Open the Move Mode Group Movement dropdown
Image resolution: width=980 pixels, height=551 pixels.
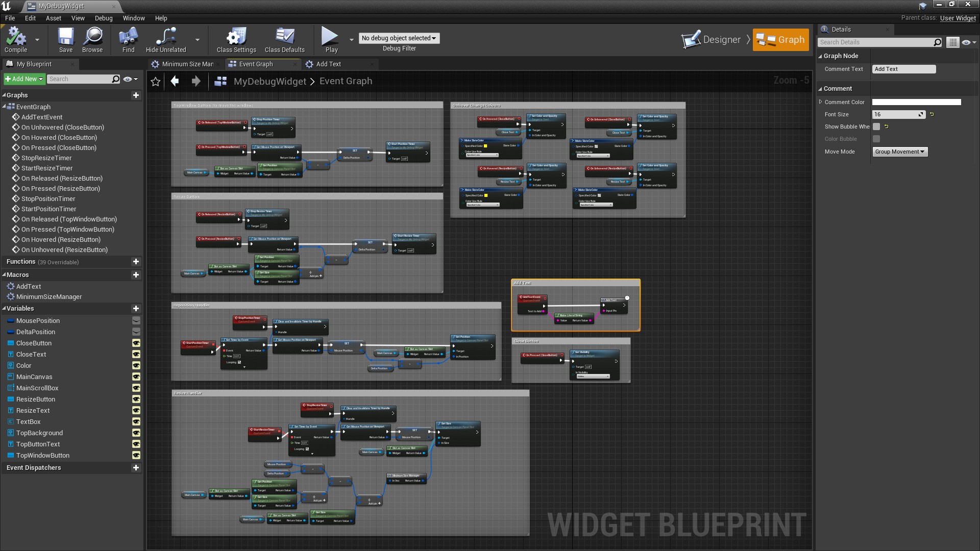[900, 152]
